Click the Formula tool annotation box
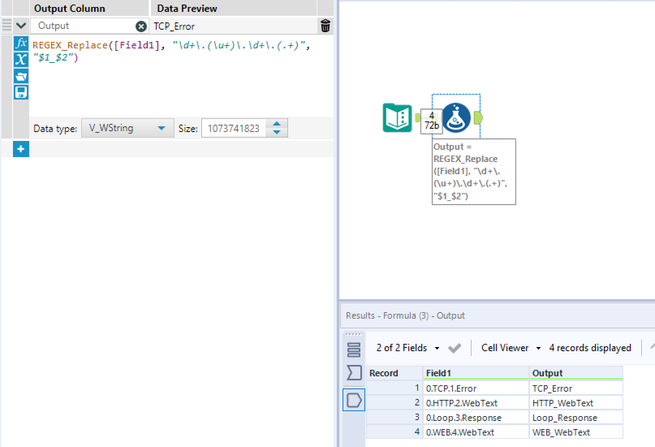 (x=474, y=171)
